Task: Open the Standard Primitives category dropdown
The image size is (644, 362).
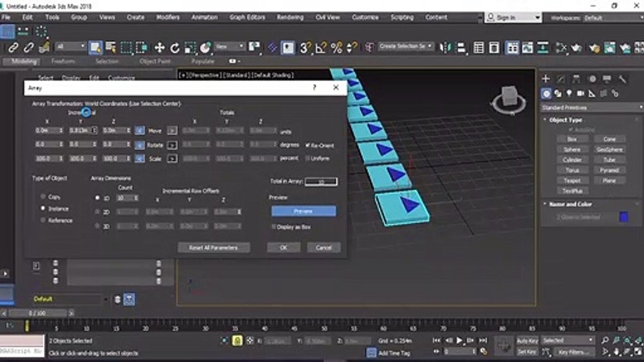Action: 592,108
